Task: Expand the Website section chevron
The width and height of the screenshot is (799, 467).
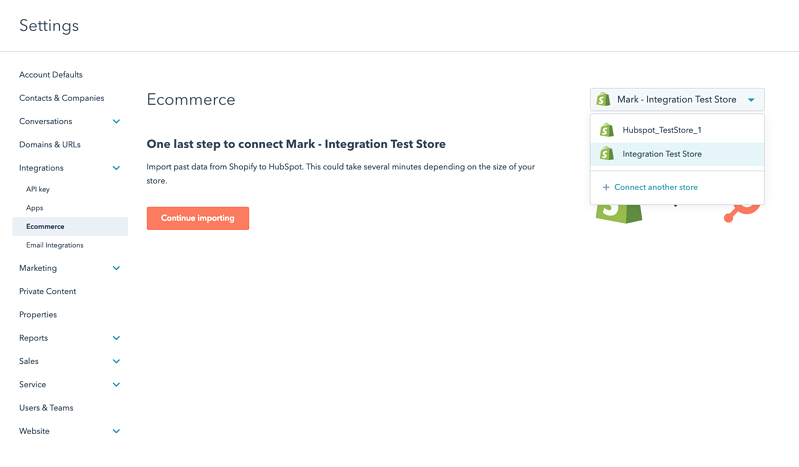Action: [x=116, y=431]
